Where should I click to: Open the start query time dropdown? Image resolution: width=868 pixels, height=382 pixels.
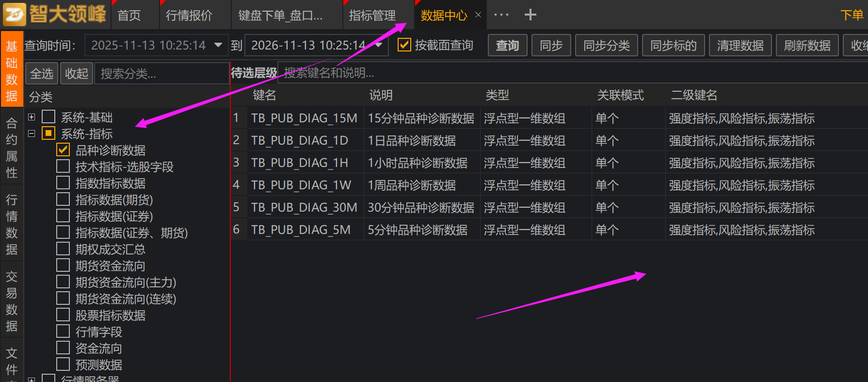[218, 45]
